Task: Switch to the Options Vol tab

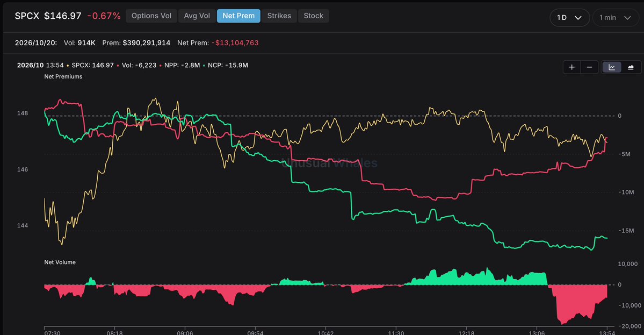Action: [x=151, y=16]
